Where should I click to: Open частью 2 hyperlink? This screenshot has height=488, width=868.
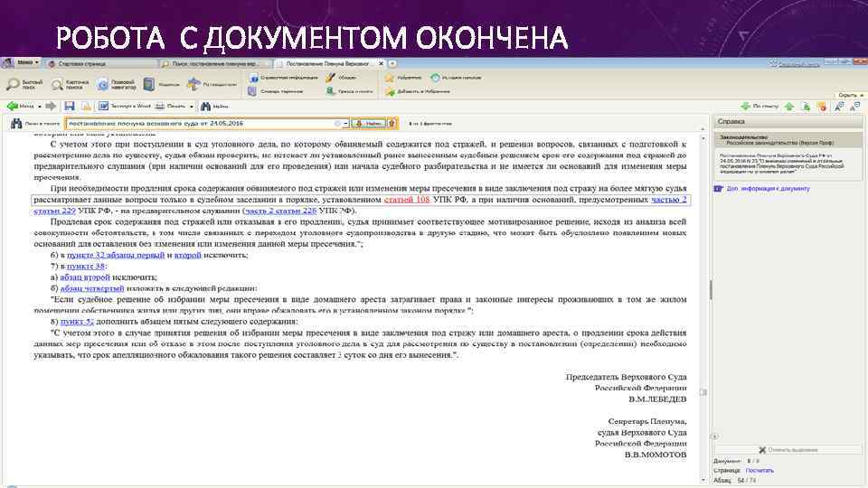pos(669,199)
